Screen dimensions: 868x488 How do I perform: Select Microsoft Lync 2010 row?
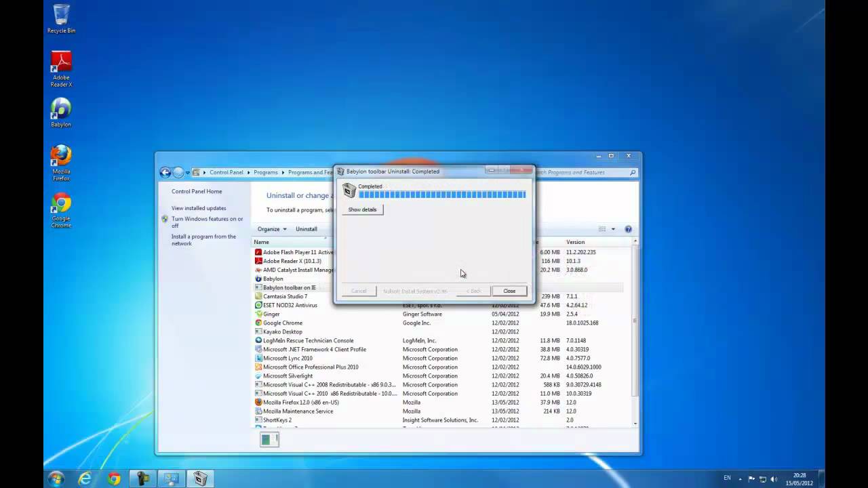click(x=438, y=358)
